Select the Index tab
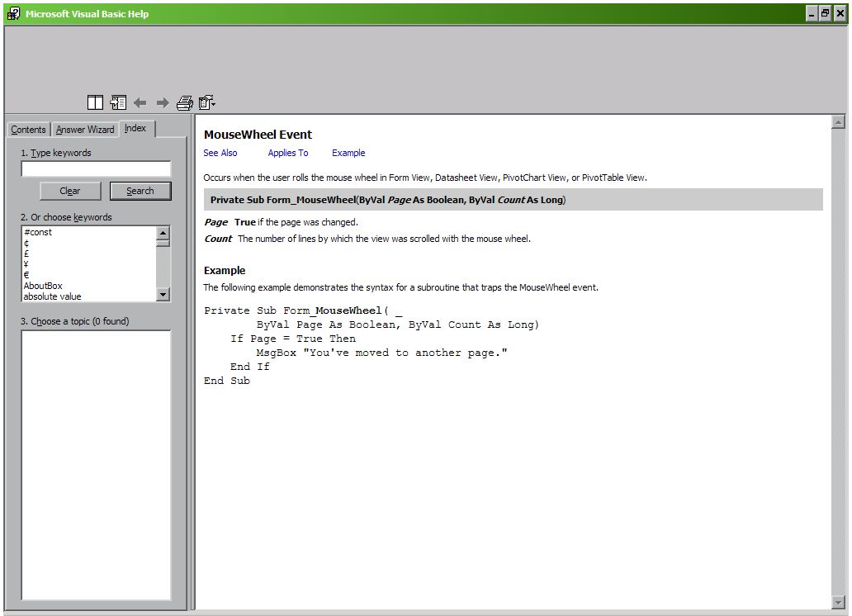The image size is (852, 616). coord(135,128)
